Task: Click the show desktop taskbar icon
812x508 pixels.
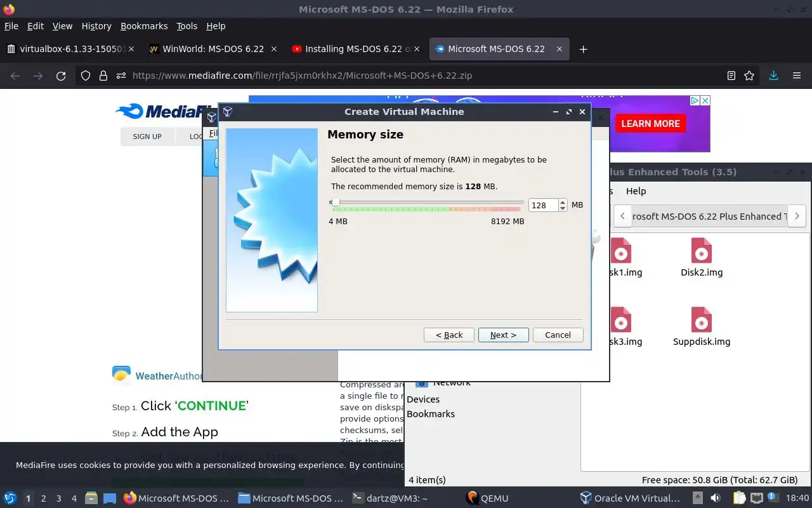Action: (110, 498)
